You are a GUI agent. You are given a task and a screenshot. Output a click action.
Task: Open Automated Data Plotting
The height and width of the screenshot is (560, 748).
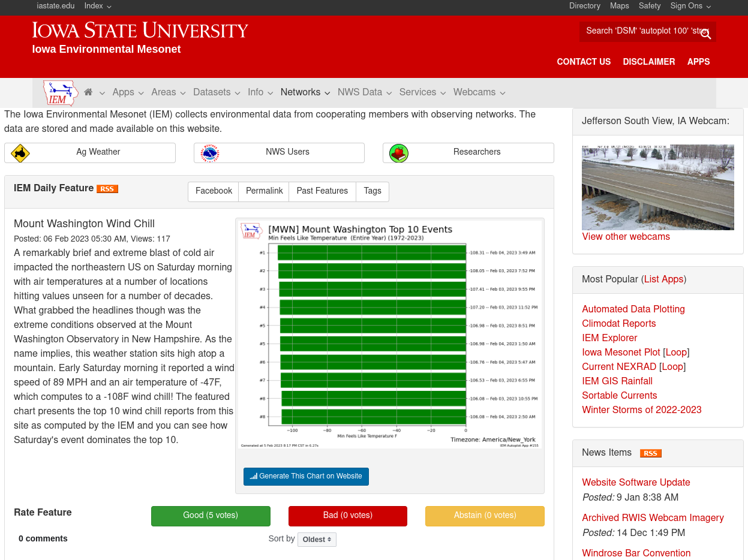click(633, 309)
